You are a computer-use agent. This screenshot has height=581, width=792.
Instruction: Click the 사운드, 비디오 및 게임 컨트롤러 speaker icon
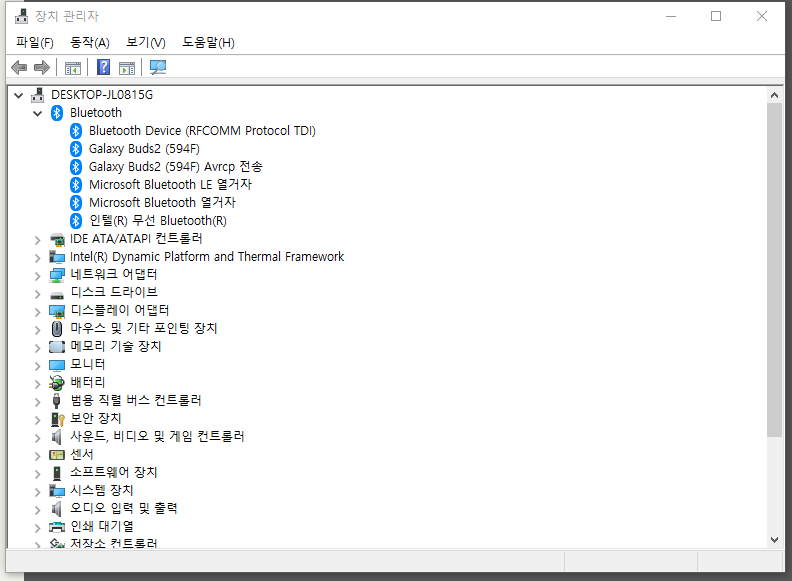click(57, 437)
